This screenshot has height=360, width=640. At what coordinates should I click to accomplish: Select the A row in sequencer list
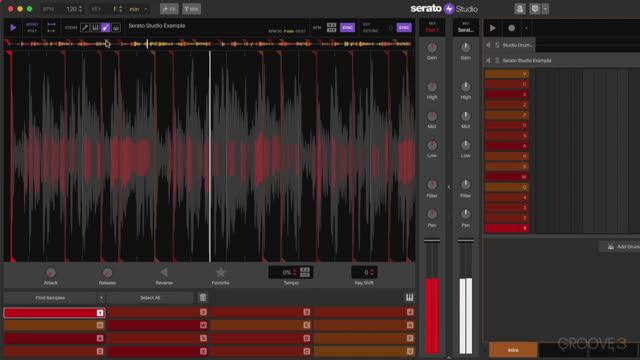coord(507,146)
